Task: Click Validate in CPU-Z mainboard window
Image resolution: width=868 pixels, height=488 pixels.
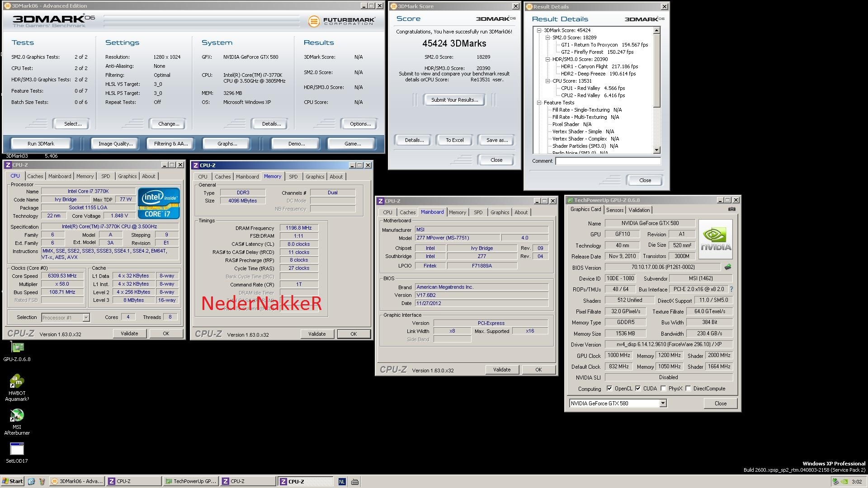Action: click(502, 370)
